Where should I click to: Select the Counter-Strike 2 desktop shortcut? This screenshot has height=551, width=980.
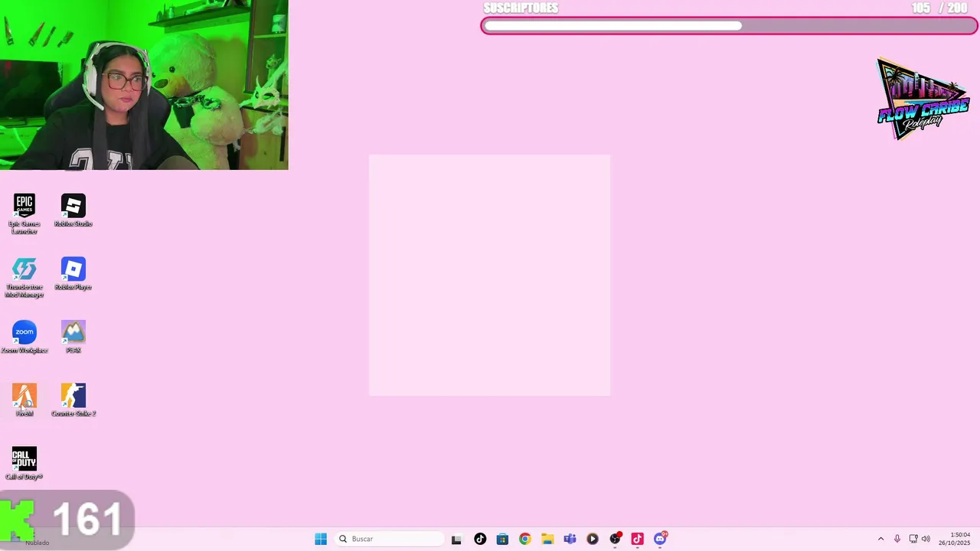73,400
